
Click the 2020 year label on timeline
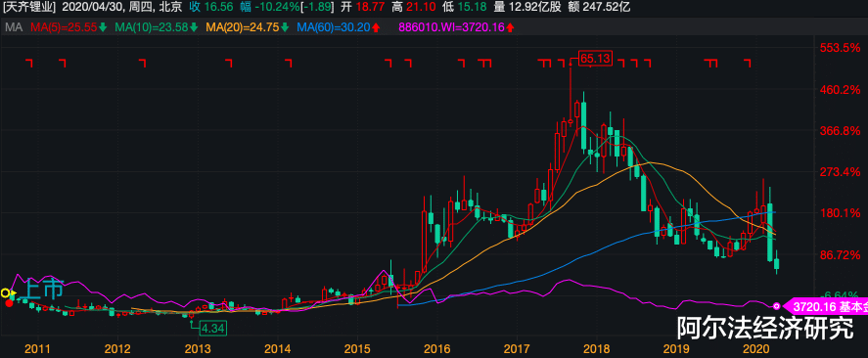coord(755,348)
